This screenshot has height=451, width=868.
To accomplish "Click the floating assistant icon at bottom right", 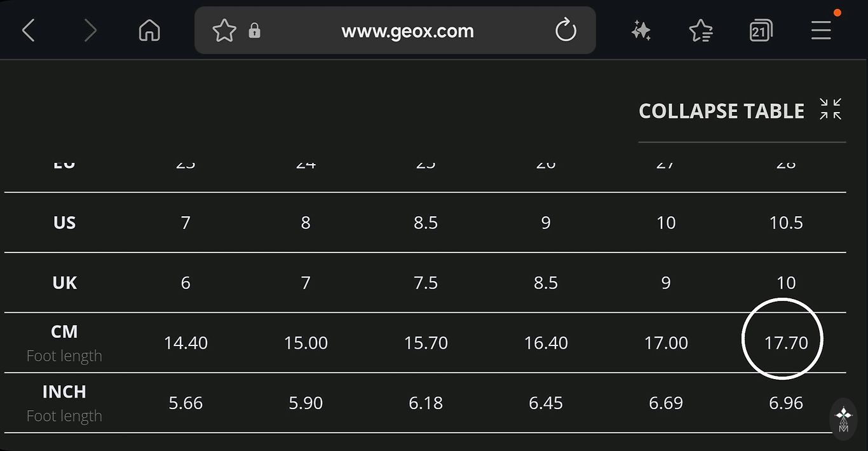I will pos(843,419).
